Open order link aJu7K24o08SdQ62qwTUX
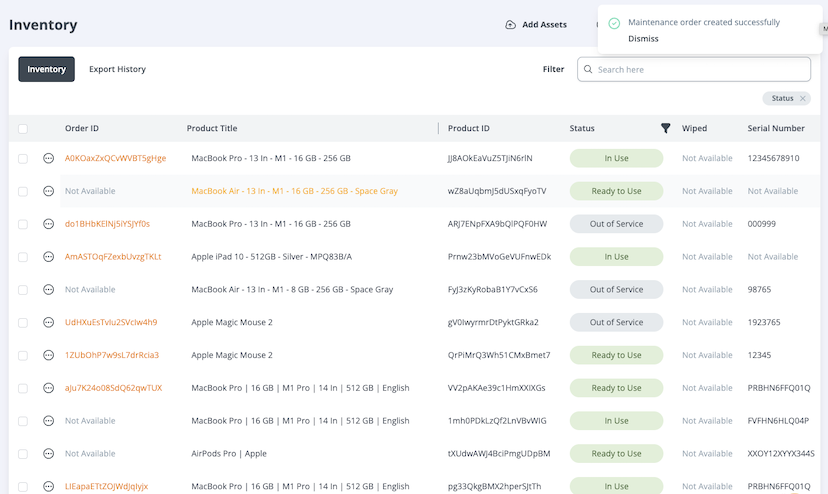This screenshot has height=494, width=828. click(113, 388)
